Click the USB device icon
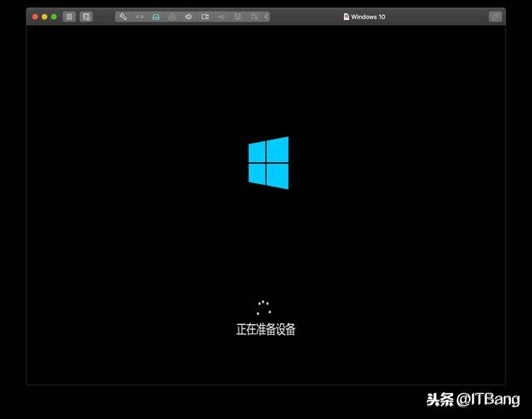 pos(221,17)
